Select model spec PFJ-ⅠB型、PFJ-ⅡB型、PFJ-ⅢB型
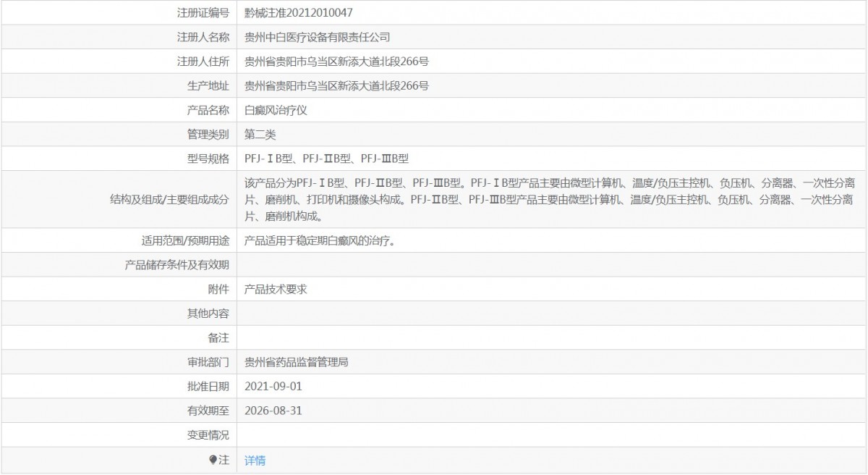This screenshot has height=475, width=868. 327,159
